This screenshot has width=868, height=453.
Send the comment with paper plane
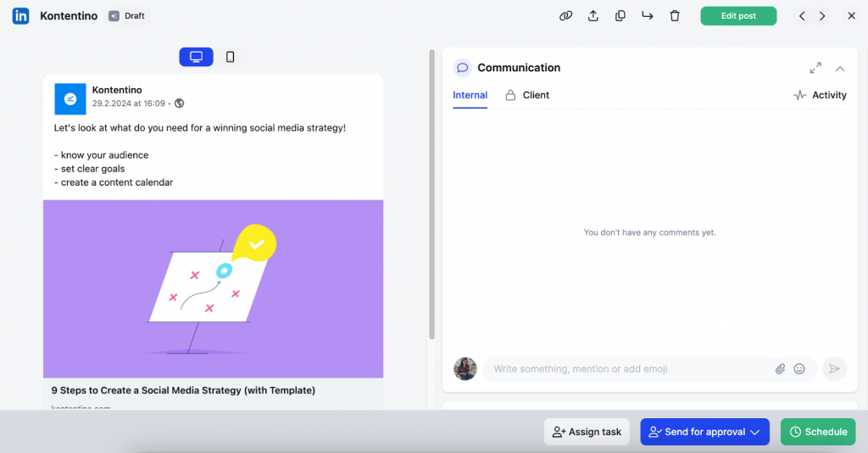834,369
